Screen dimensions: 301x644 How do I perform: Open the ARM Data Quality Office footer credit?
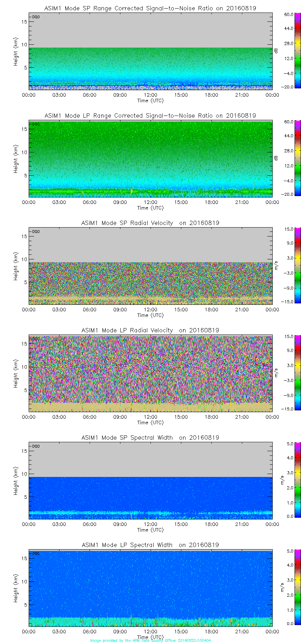click(x=150, y=640)
